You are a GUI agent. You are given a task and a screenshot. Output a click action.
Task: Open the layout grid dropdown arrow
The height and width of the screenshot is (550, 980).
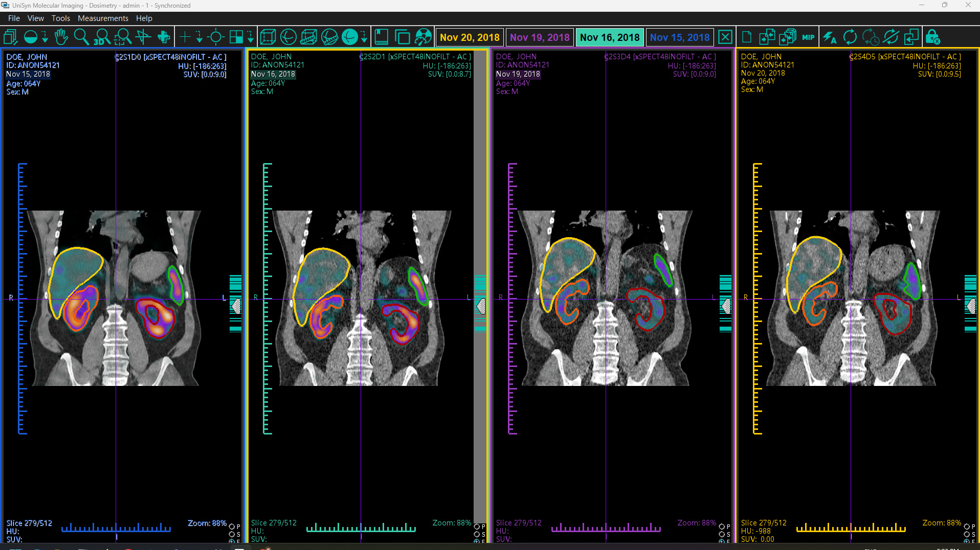[250, 37]
